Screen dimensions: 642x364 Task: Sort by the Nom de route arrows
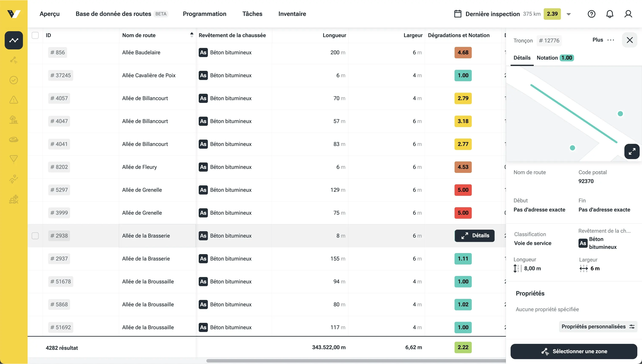pos(192,35)
